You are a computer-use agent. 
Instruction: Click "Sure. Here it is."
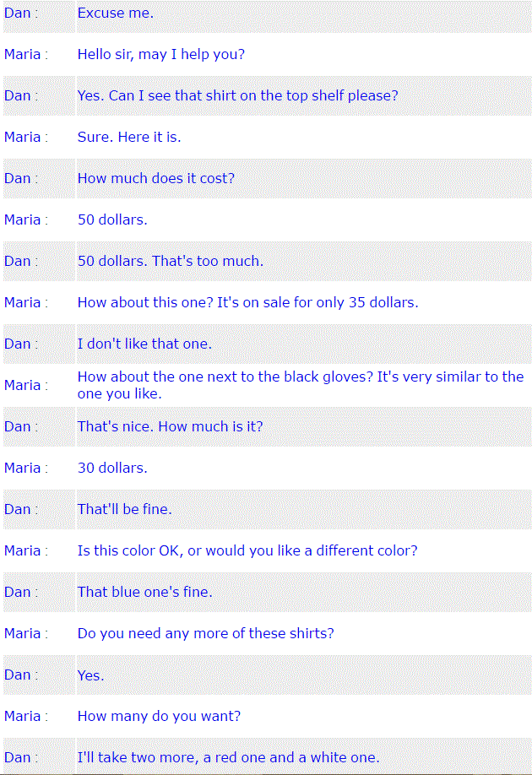(x=129, y=137)
